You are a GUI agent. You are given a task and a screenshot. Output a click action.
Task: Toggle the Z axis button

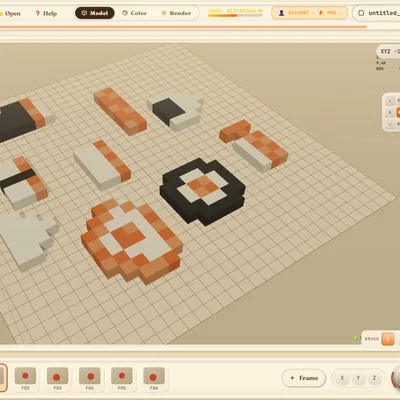coord(374,378)
